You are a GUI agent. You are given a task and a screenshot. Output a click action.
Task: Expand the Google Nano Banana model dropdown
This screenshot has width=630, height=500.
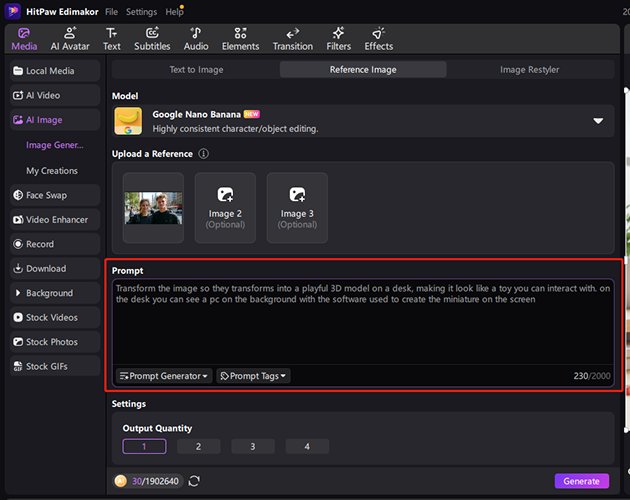(598, 121)
